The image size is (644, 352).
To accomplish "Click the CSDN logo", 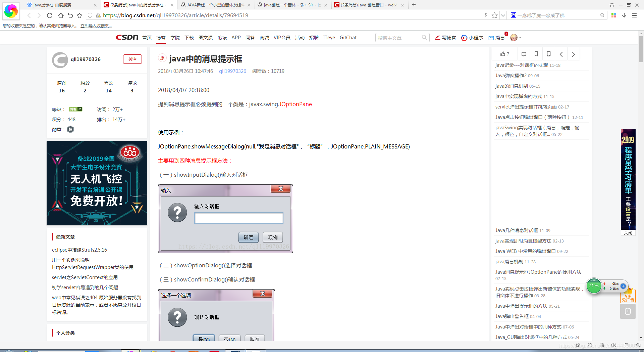I will (127, 37).
